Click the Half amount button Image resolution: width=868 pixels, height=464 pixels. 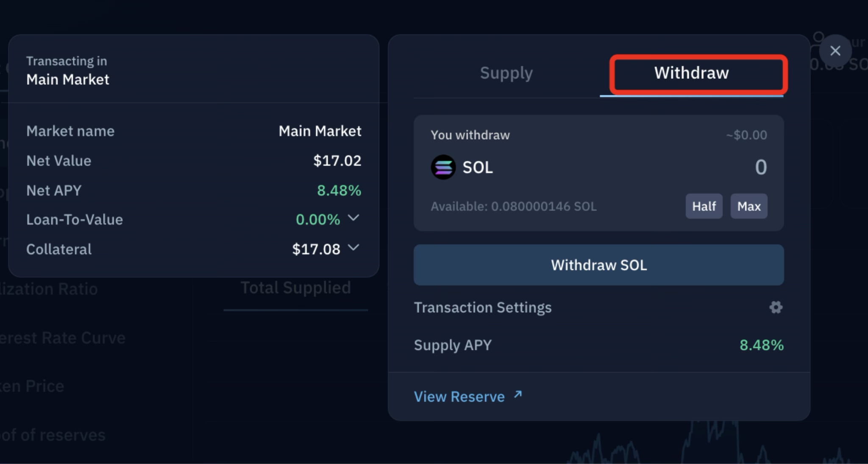(x=704, y=206)
